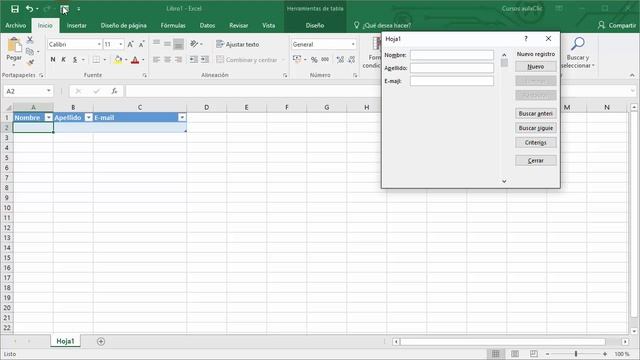Align text right
The height and width of the screenshot is (360, 640).
point(178,60)
